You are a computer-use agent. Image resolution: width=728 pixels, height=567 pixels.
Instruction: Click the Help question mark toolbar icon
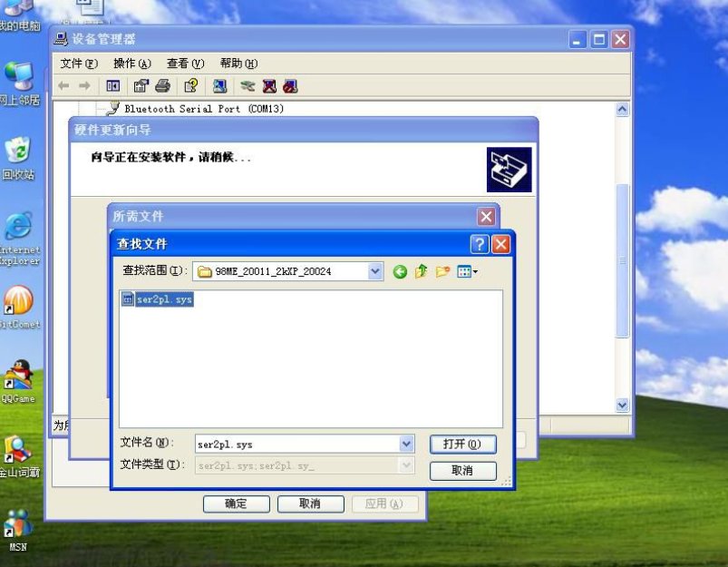[x=190, y=86]
